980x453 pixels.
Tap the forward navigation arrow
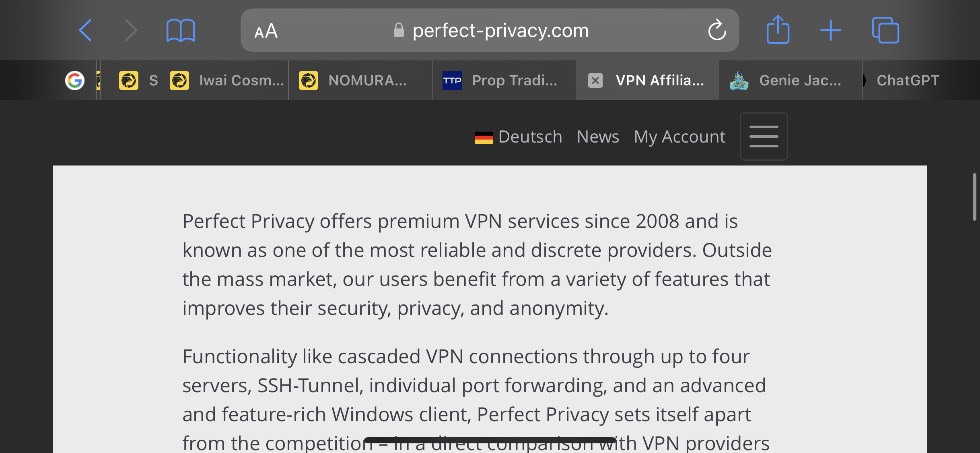[131, 30]
